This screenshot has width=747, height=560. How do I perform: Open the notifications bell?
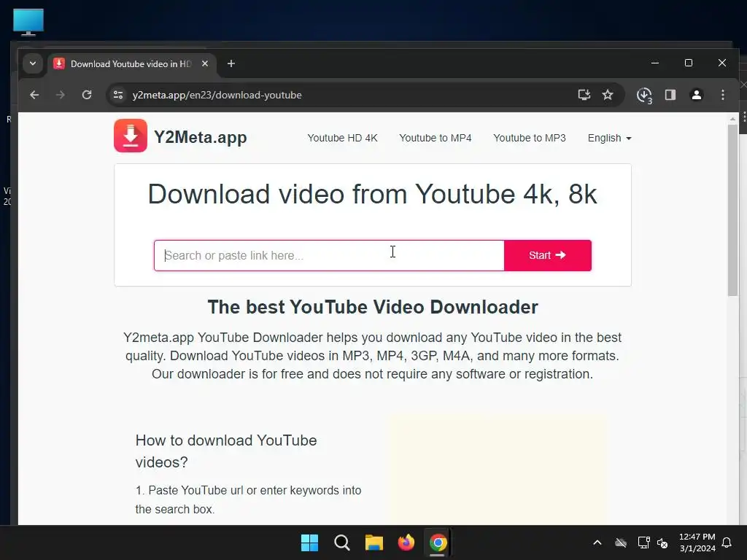tap(727, 542)
